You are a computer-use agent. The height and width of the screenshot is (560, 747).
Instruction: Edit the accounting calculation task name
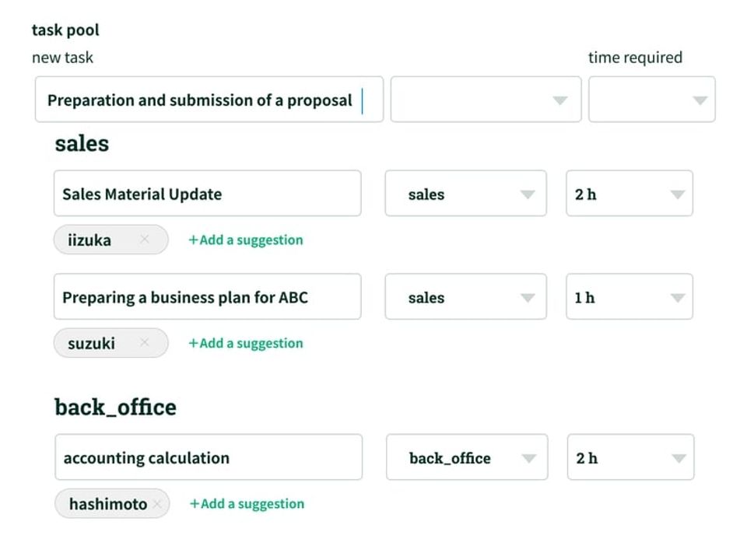209,457
